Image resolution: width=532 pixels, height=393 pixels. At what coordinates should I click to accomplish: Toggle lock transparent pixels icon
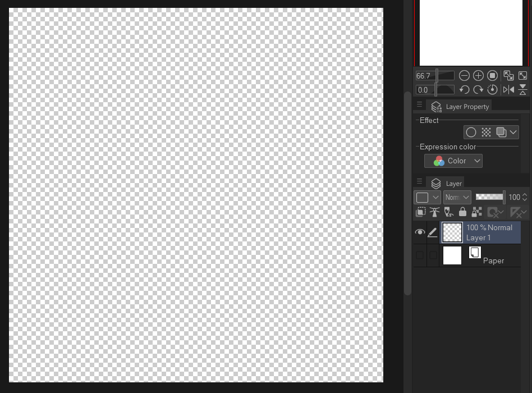tap(477, 212)
